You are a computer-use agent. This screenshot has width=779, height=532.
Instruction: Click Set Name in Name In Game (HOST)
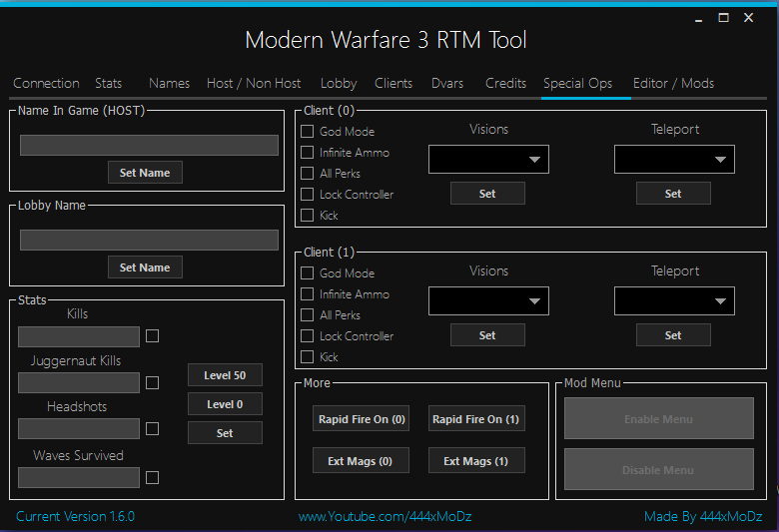(145, 172)
